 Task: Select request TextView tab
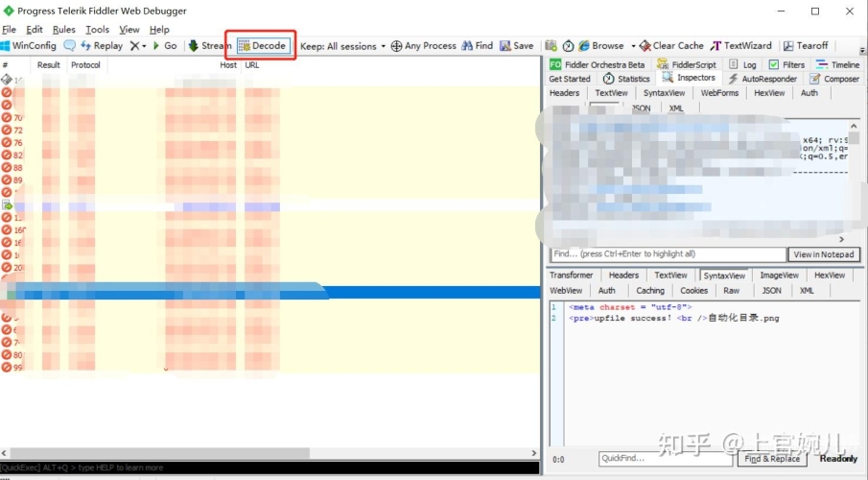point(611,93)
